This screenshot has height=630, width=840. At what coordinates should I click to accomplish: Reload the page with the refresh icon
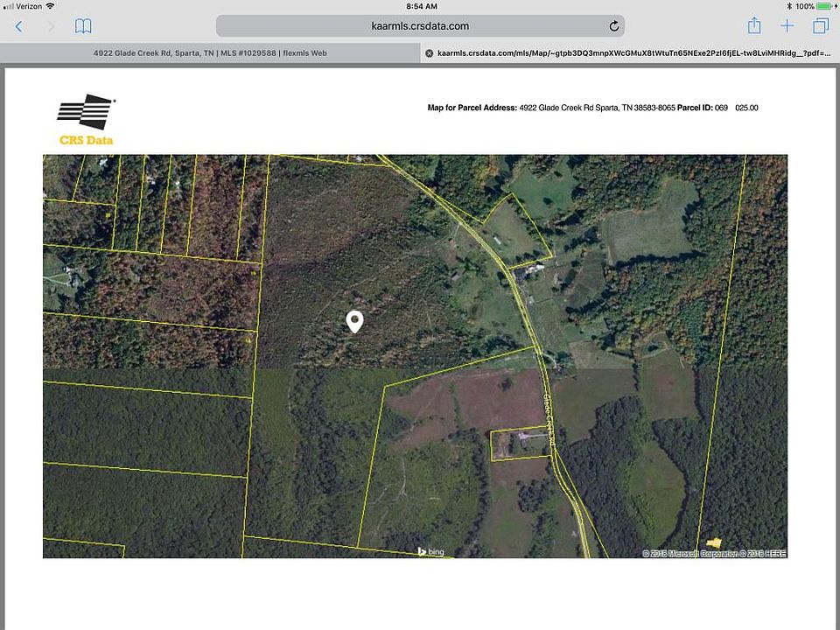point(614,26)
